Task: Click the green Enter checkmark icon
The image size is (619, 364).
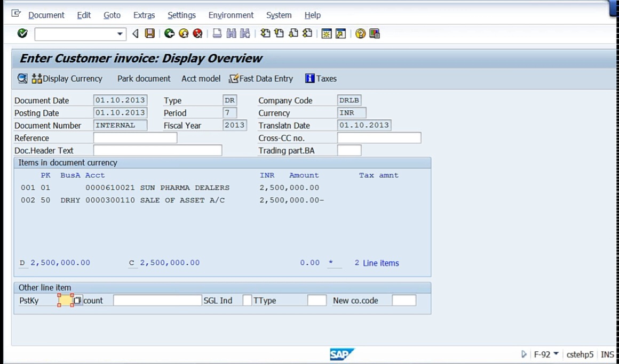Action: 22,34
